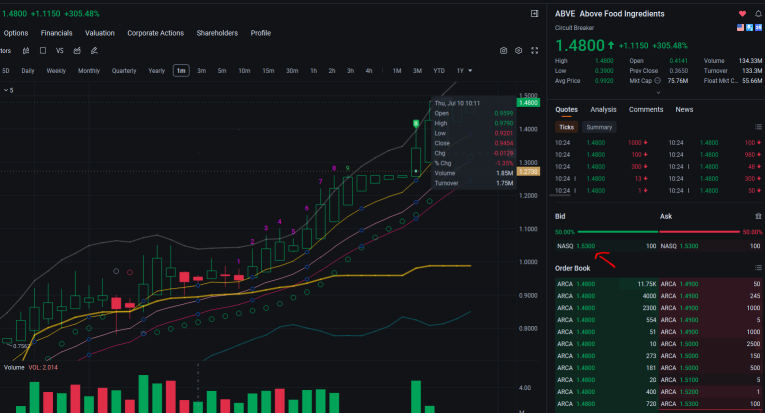
Task: Choose the Weekly chart period
Action: click(56, 71)
